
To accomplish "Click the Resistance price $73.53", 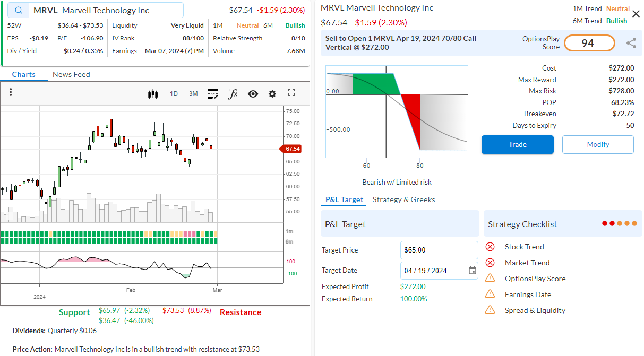I will click(173, 310).
